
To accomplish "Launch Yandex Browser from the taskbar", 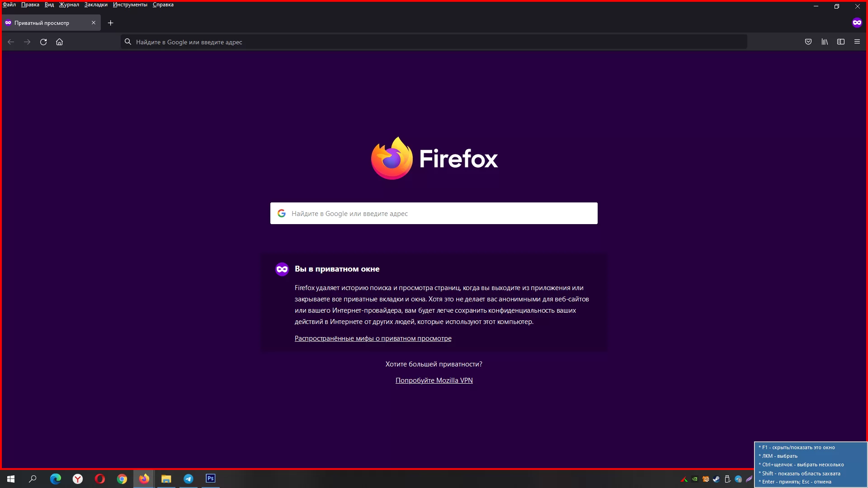I will [78, 479].
